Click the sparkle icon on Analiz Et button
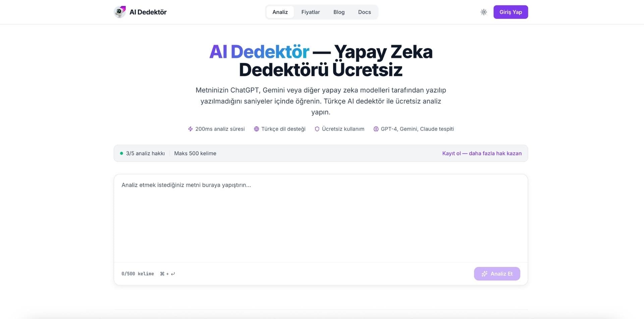644x319 pixels. click(x=484, y=274)
